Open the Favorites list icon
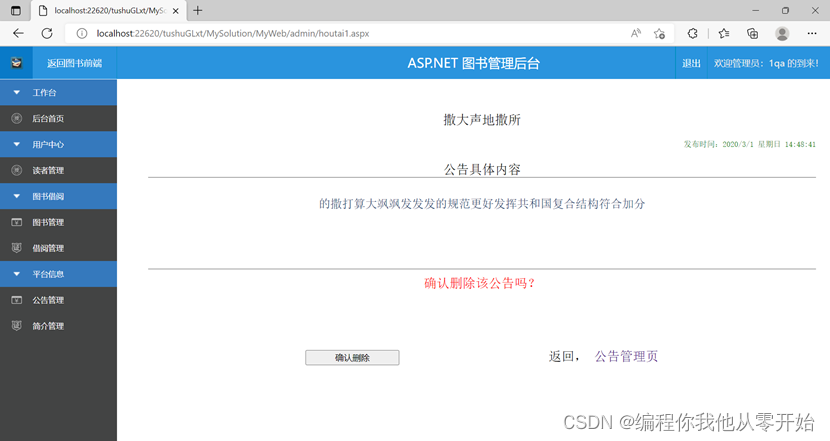Viewport: 830px width, 441px height. 724,33
